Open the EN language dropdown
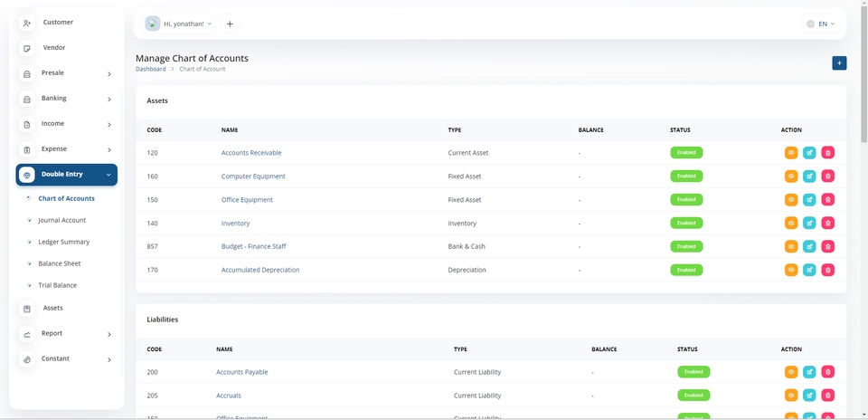 click(x=821, y=24)
